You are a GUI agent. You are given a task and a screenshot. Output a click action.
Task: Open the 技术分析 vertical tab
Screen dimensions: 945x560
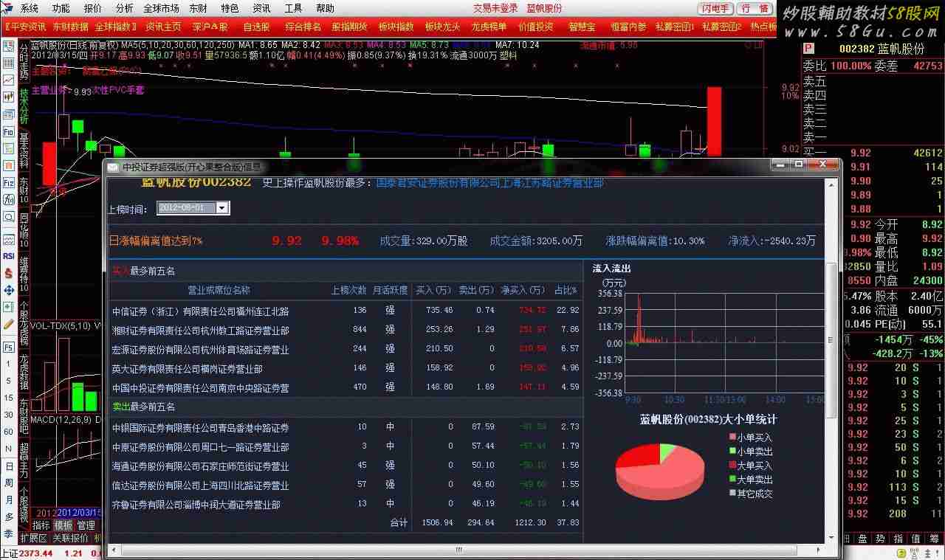24,108
